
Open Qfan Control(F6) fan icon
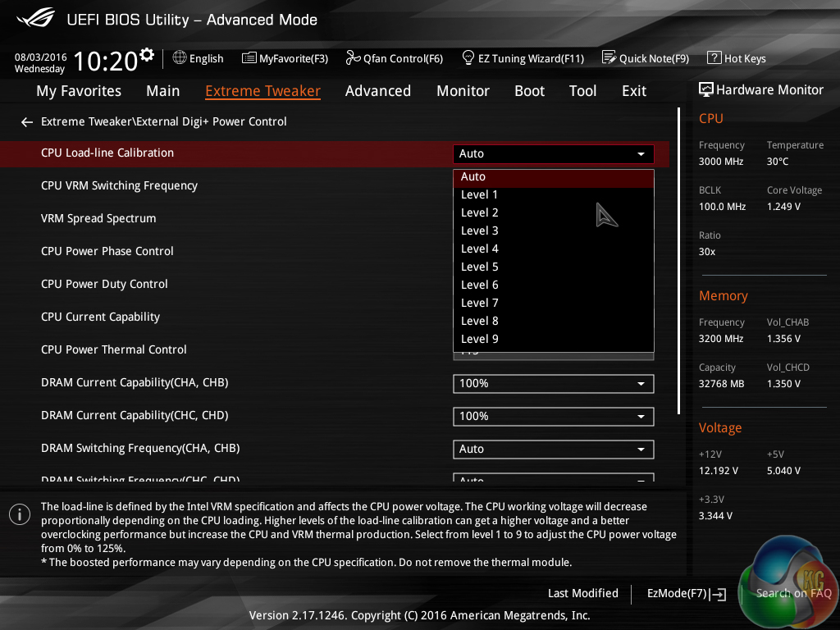point(353,57)
